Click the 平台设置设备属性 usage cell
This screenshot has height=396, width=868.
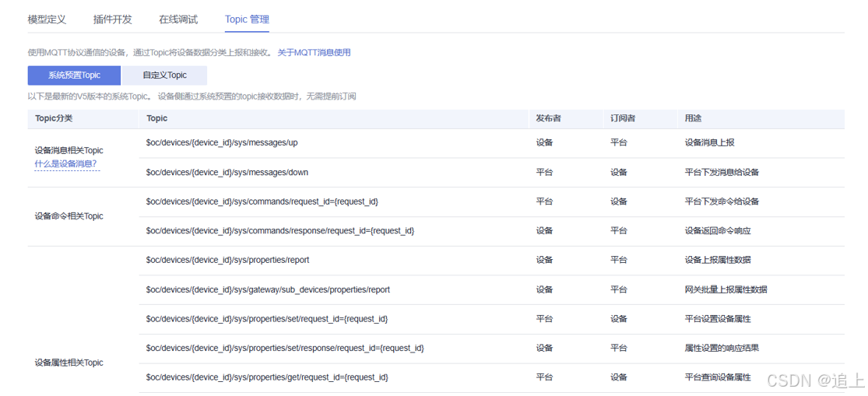718,318
